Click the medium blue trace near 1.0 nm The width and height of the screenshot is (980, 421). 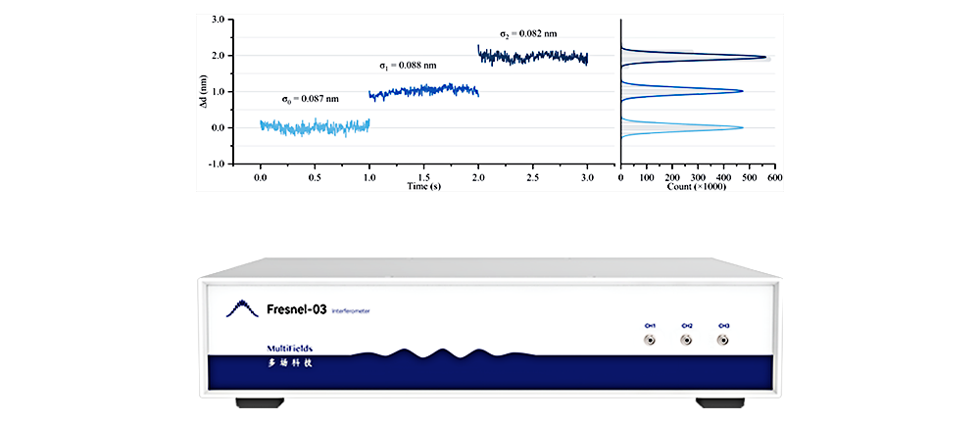pyautogui.click(x=423, y=91)
